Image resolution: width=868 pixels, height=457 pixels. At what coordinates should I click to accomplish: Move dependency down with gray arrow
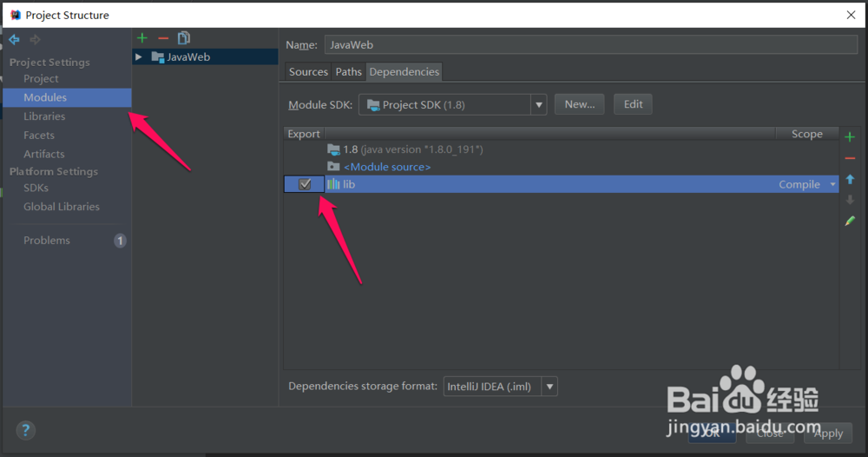click(x=851, y=200)
